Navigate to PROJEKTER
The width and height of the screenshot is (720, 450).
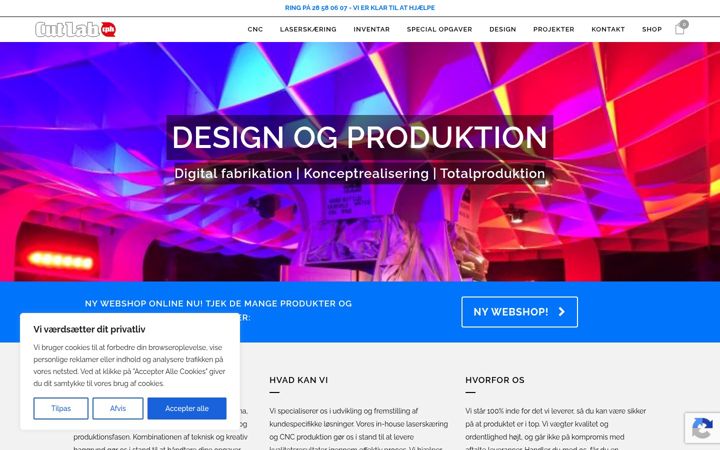click(x=554, y=29)
